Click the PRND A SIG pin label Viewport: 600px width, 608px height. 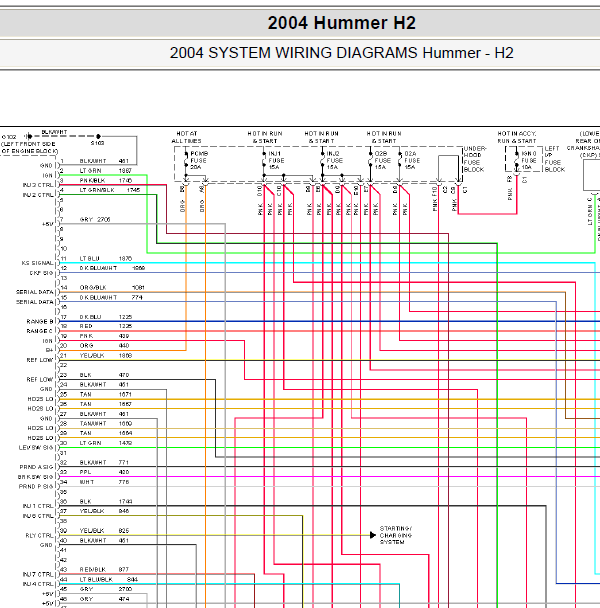pos(37,467)
